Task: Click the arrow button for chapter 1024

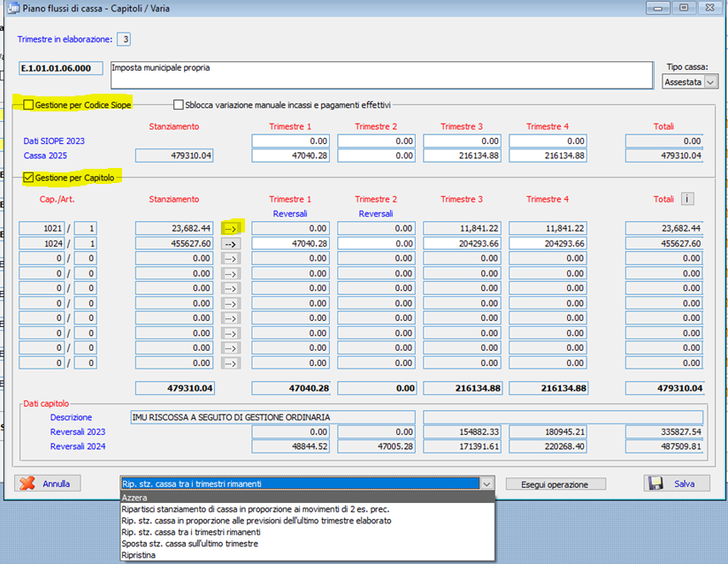Action: pyautogui.click(x=230, y=243)
